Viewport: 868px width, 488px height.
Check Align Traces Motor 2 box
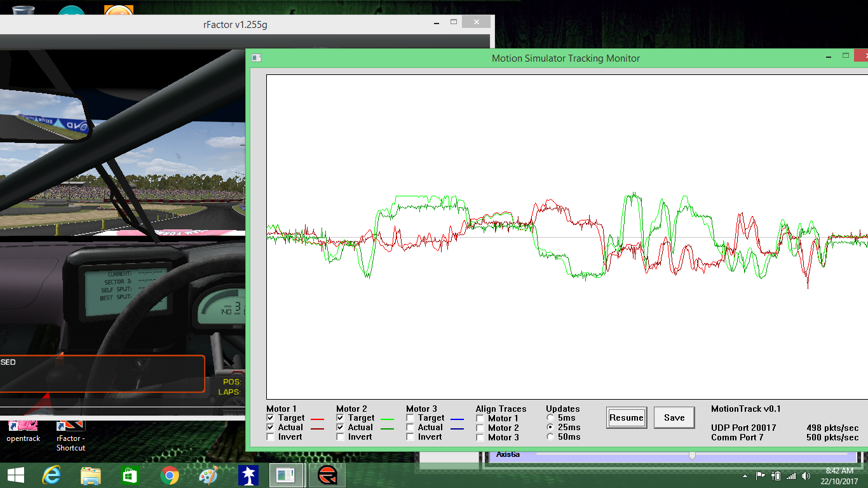pyautogui.click(x=480, y=428)
